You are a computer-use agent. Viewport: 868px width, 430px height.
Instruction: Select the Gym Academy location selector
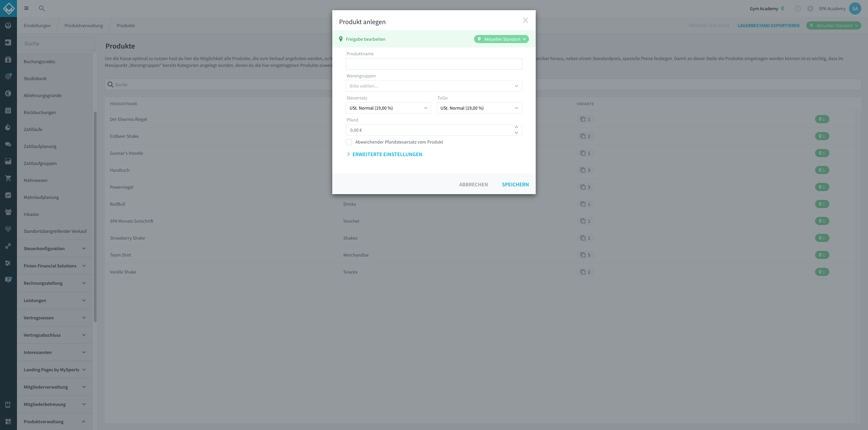pos(767,8)
